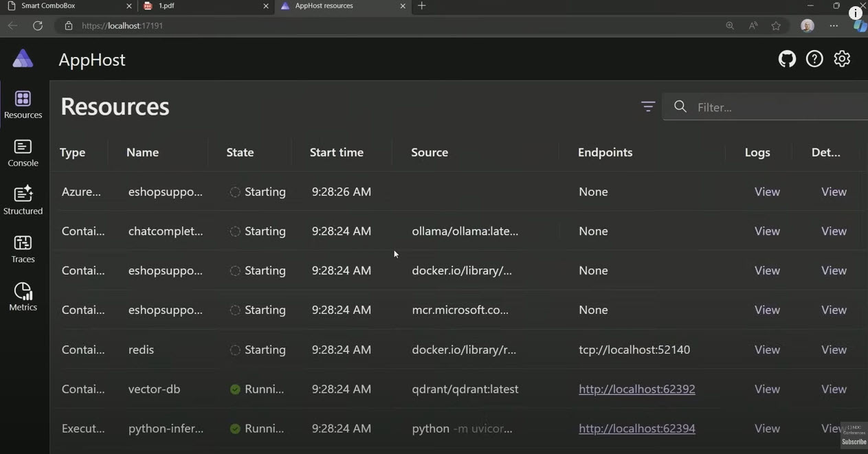Sort by the Endpoints column header

pyautogui.click(x=605, y=152)
